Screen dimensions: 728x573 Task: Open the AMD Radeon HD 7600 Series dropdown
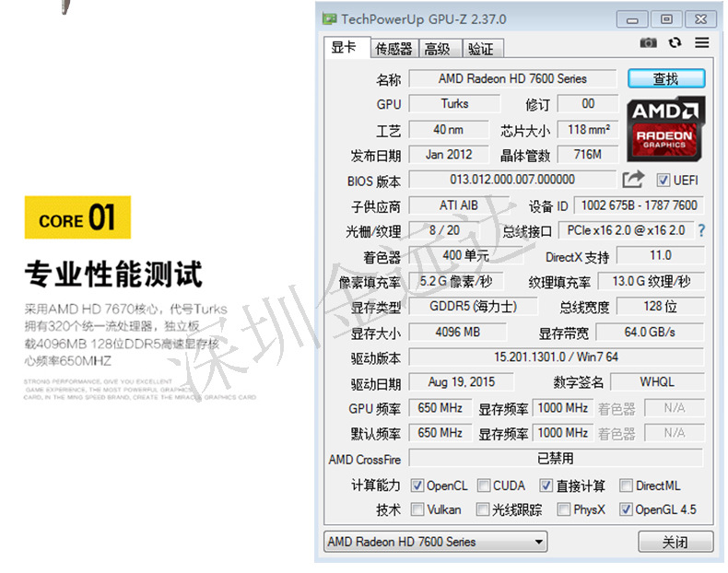[x=436, y=542]
